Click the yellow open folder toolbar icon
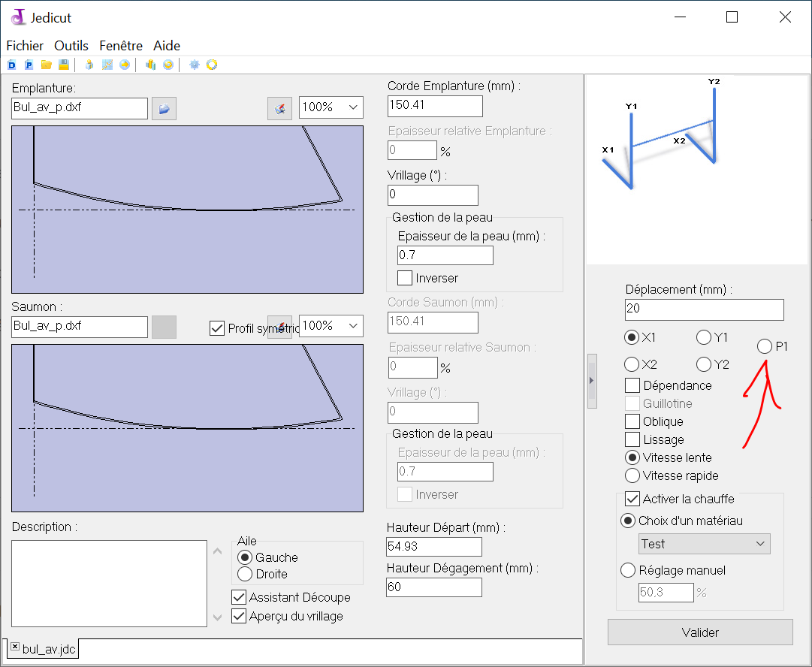812x667 pixels. point(47,65)
